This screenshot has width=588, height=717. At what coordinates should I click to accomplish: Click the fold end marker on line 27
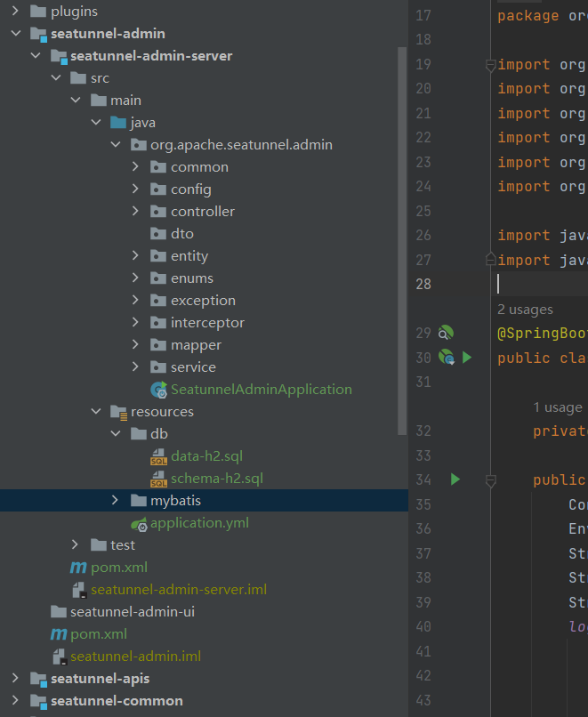[491, 259]
